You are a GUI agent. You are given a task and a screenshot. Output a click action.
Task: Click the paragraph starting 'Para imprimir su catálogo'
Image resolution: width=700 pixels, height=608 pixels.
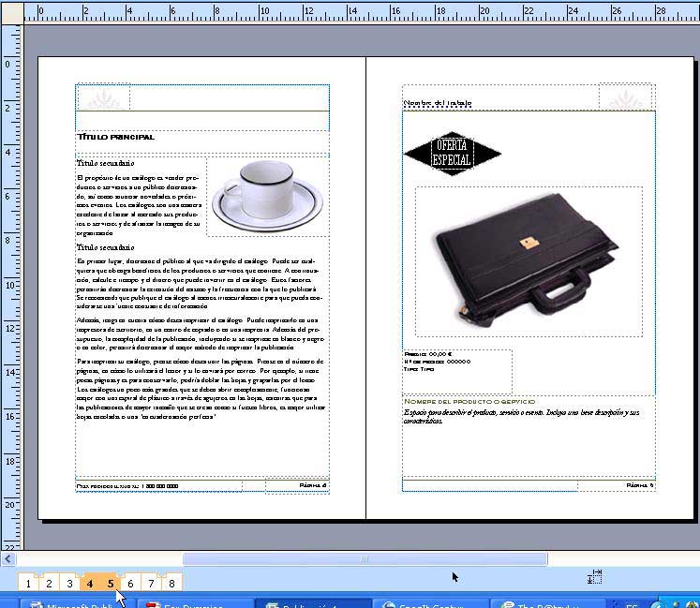[x=201, y=389]
